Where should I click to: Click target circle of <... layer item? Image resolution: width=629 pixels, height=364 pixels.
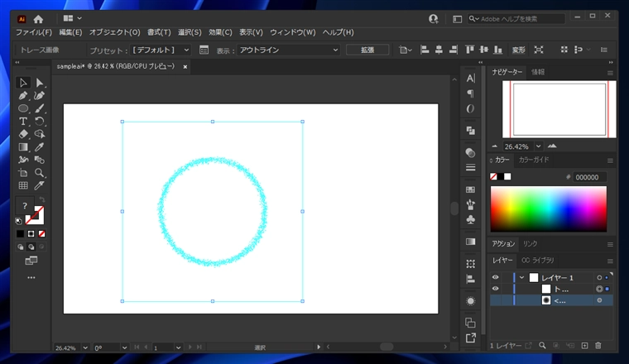pyautogui.click(x=599, y=300)
